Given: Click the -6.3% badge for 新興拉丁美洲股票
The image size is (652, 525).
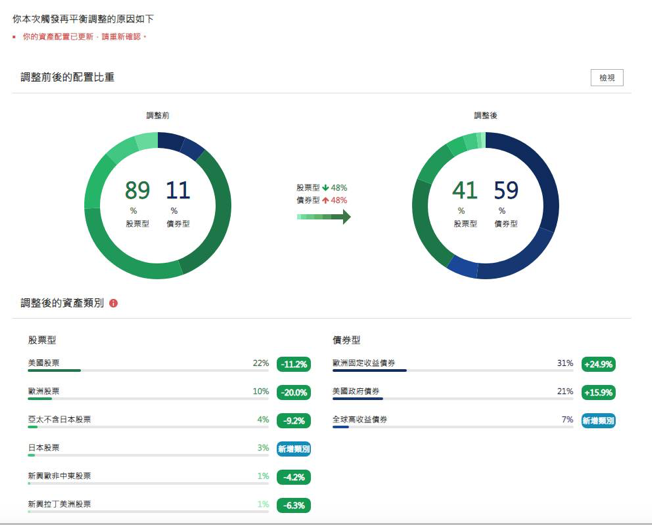Looking at the screenshot, I should coord(294,505).
